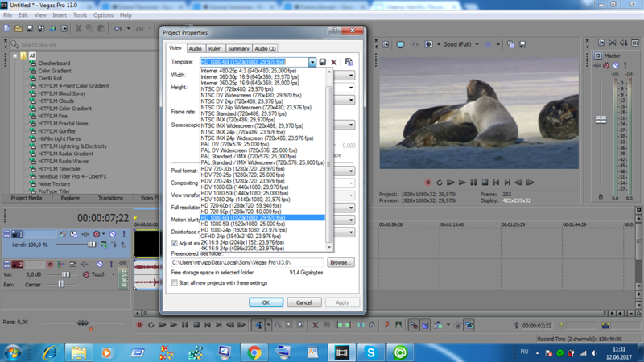This screenshot has width=644, height=362.
Task: Open the Good (Full) preview quality dropdown
Action: click(477, 44)
